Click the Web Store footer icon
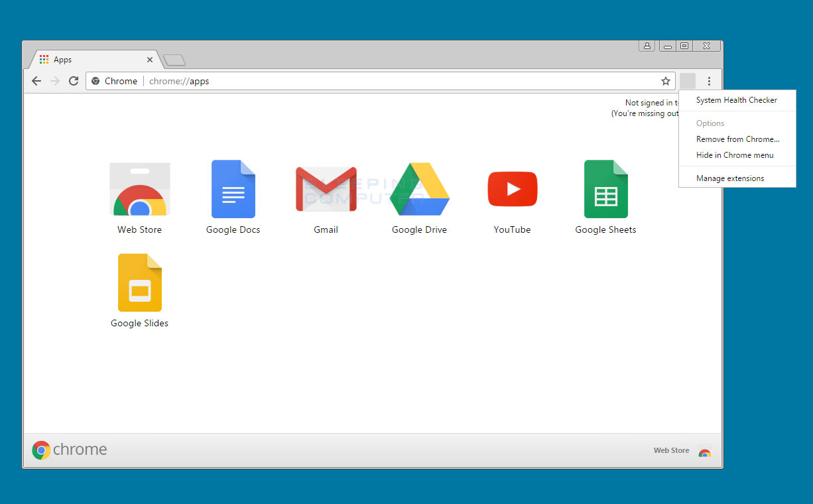 point(704,451)
